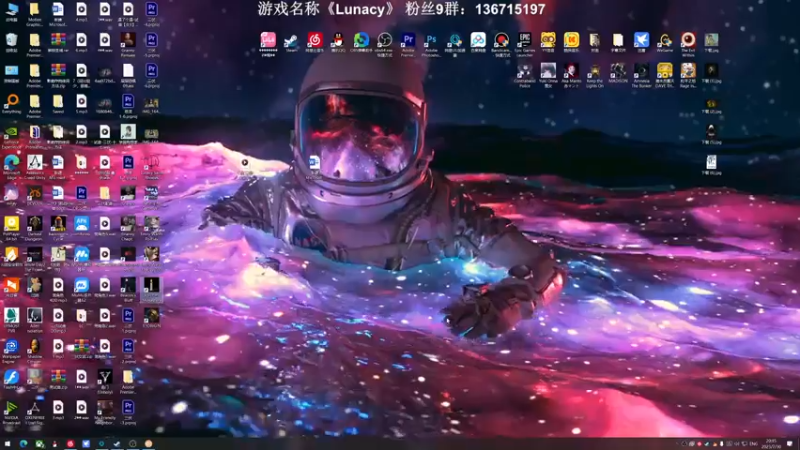Image resolution: width=800 pixels, height=450 pixels.
Task: Launch the Yuki Onna game shortcut
Action: click(548, 75)
